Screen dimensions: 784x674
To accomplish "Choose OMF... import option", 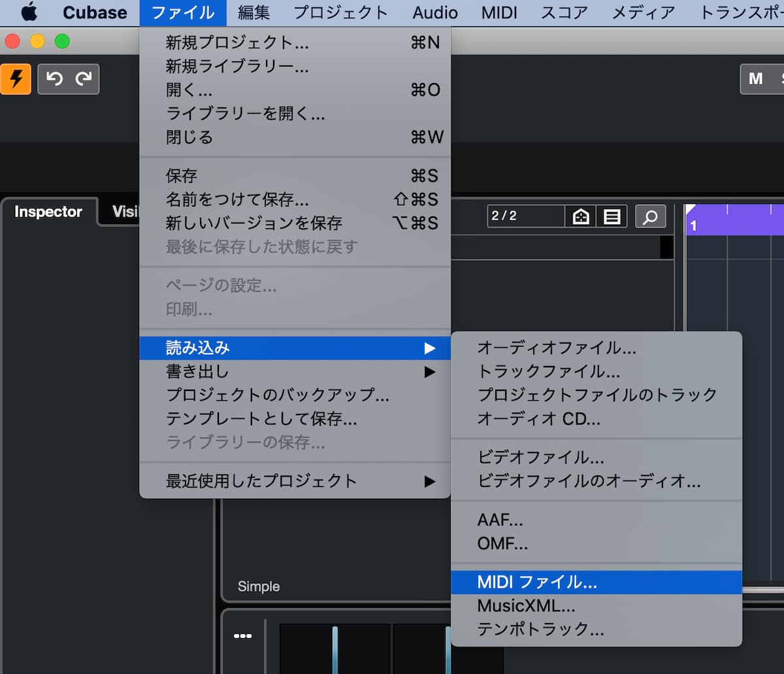I will pyautogui.click(x=596, y=543).
